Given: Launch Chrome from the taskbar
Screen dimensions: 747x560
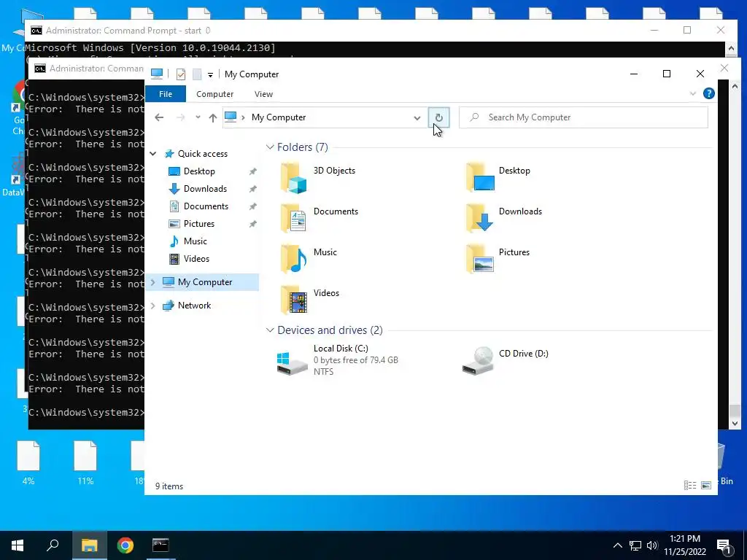Looking at the screenshot, I should (x=125, y=545).
